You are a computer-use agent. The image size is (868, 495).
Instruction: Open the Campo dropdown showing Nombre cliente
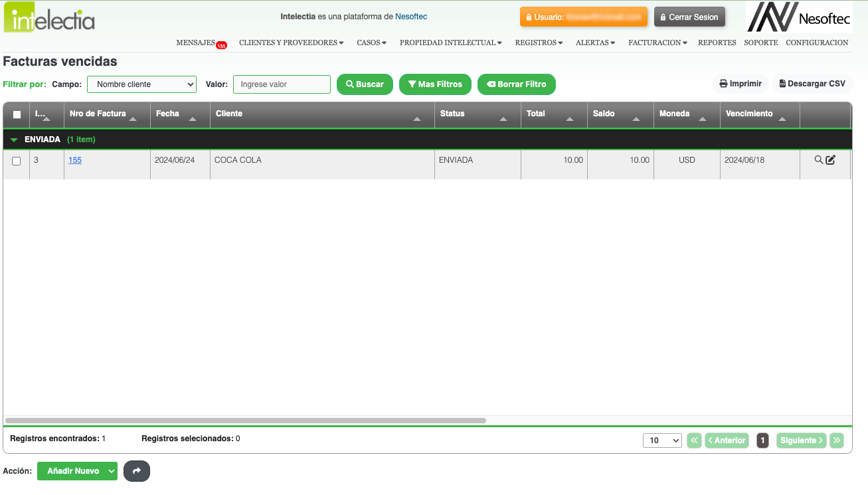coord(142,84)
